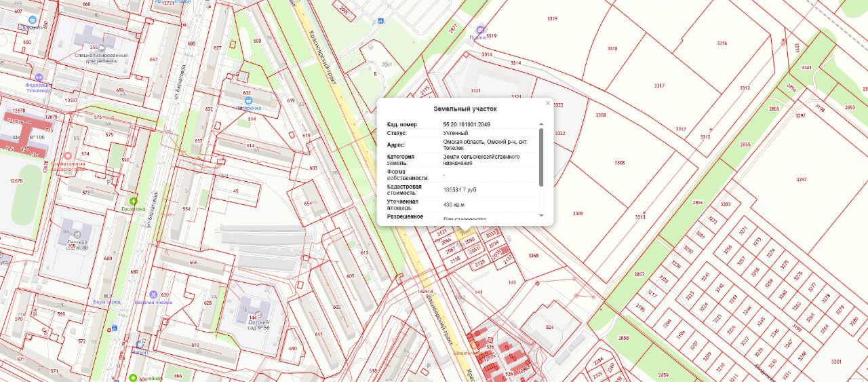The width and height of the screenshot is (868, 382).
Task: Select land parcel 3297 on map
Action: tap(801, 180)
